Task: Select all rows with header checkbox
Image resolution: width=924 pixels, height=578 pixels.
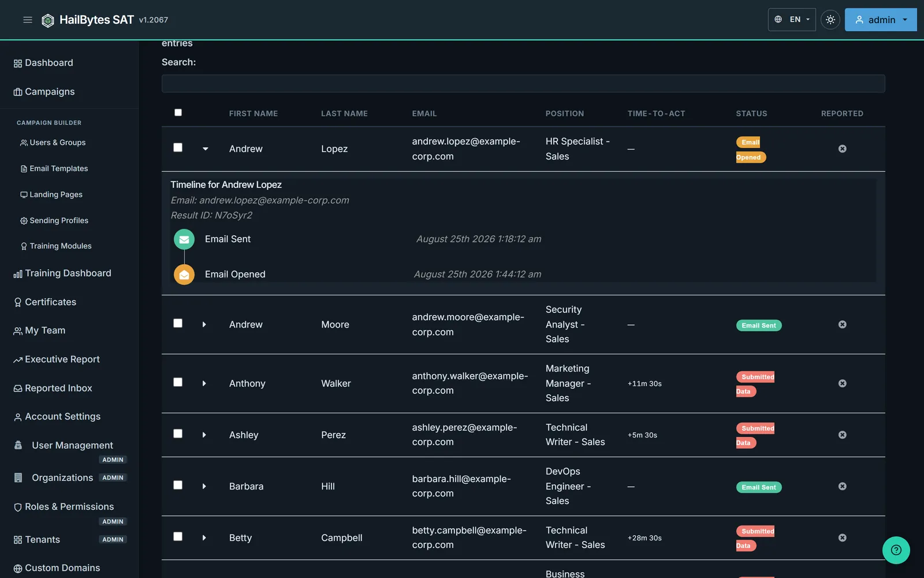Action: point(178,113)
